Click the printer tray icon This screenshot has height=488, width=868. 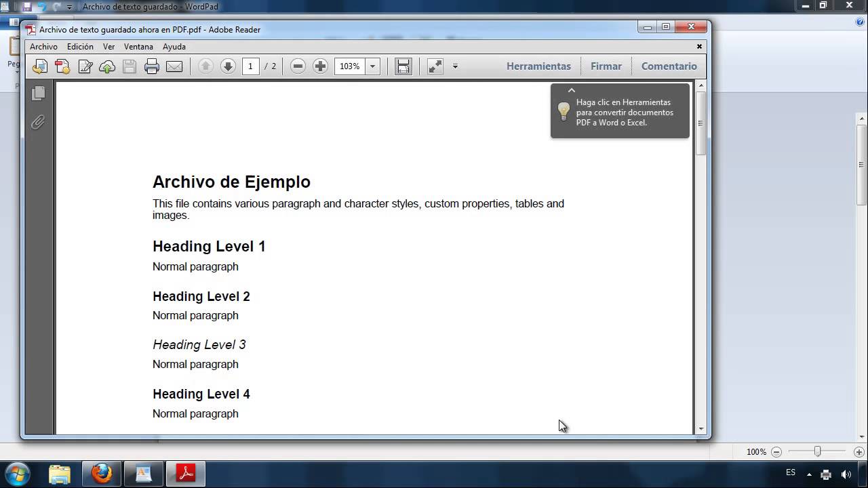(x=826, y=474)
